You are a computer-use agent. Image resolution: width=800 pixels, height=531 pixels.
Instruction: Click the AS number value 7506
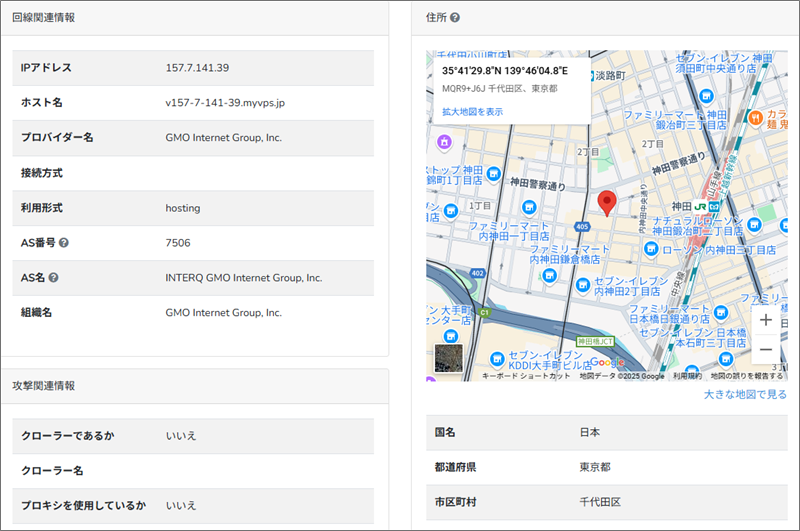(x=178, y=243)
